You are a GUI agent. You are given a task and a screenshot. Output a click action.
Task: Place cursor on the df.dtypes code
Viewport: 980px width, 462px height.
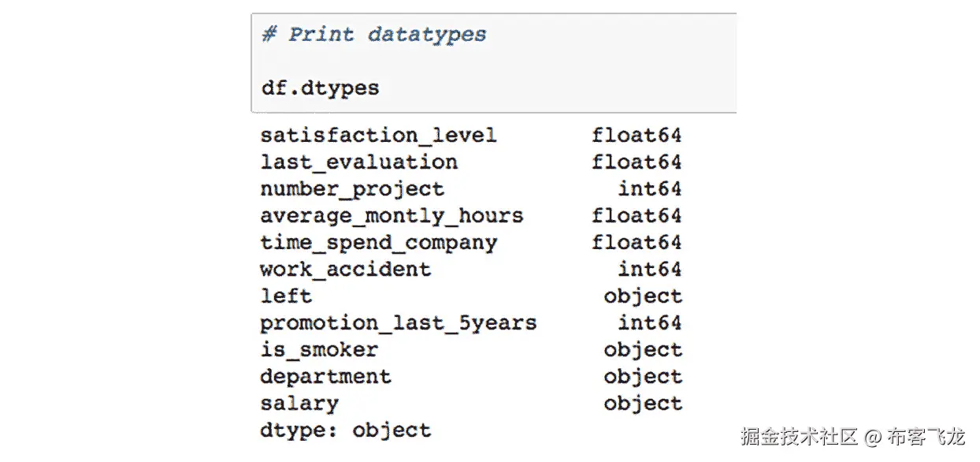click(320, 88)
